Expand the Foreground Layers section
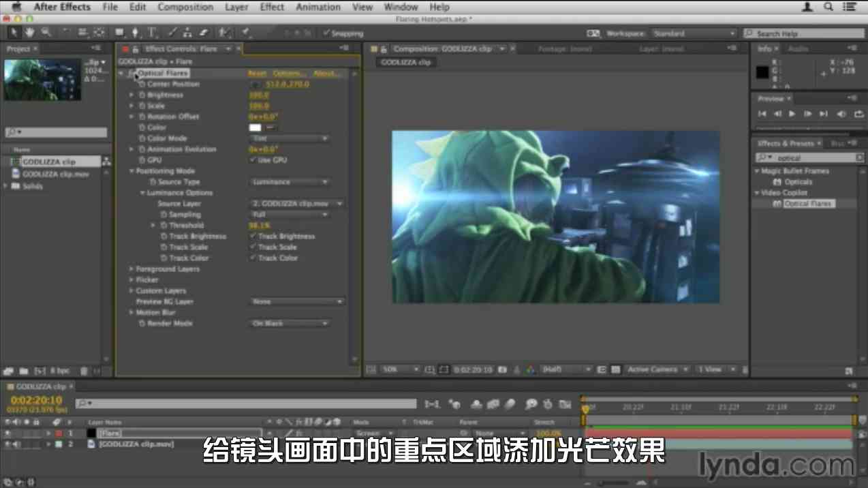Image resolution: width=868 pixels, height=488 pixels. [x=131, y=269]
